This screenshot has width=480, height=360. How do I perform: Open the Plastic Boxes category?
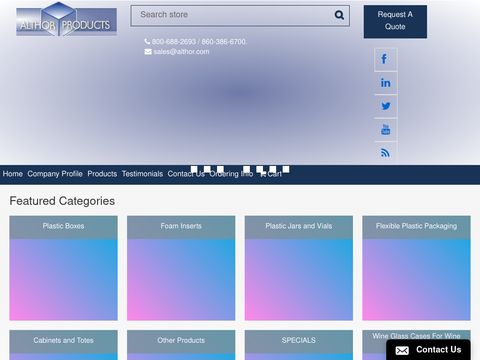63,268
